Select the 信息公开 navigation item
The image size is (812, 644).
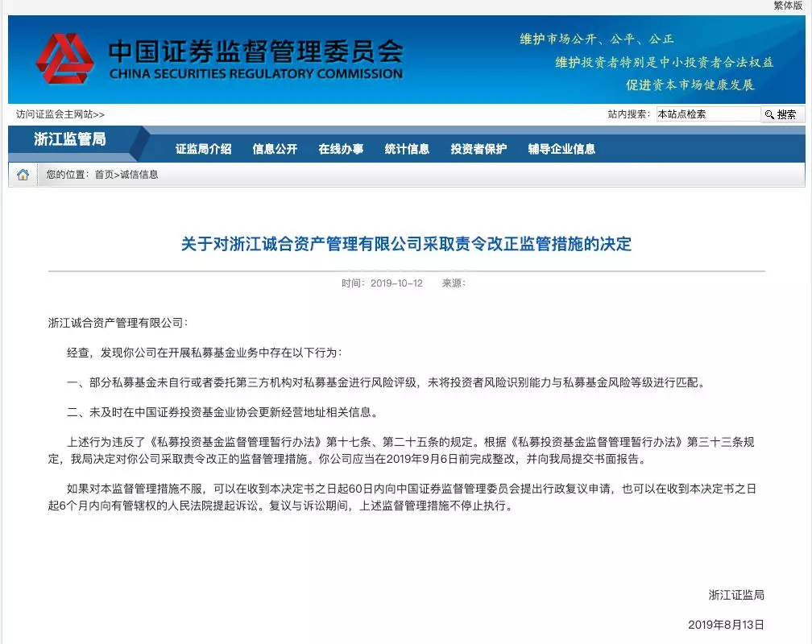pyautogui.click(x=275, y=149)
